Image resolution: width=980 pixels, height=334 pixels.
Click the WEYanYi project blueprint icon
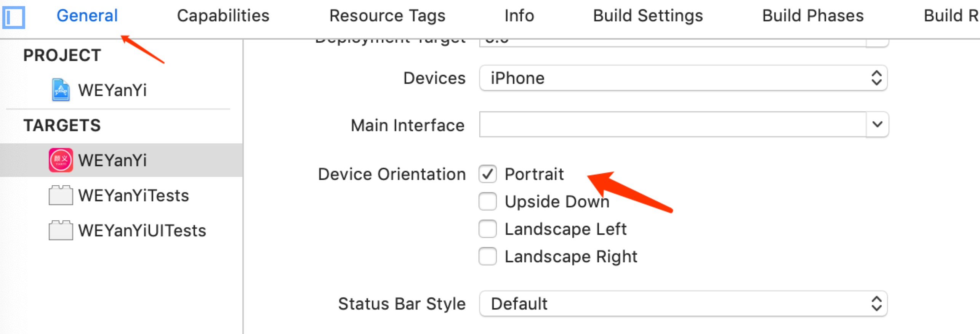coord(61,90)
